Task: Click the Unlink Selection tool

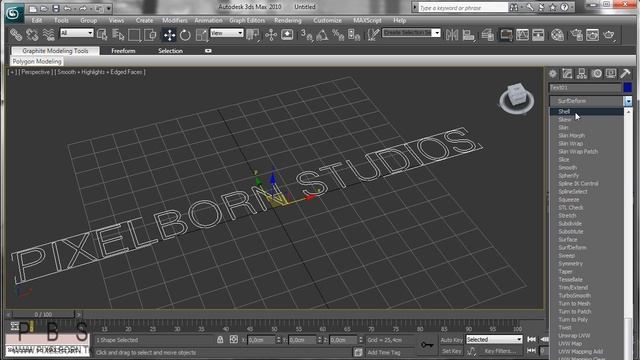Action: pyautogui.click(x=32, y=35)
